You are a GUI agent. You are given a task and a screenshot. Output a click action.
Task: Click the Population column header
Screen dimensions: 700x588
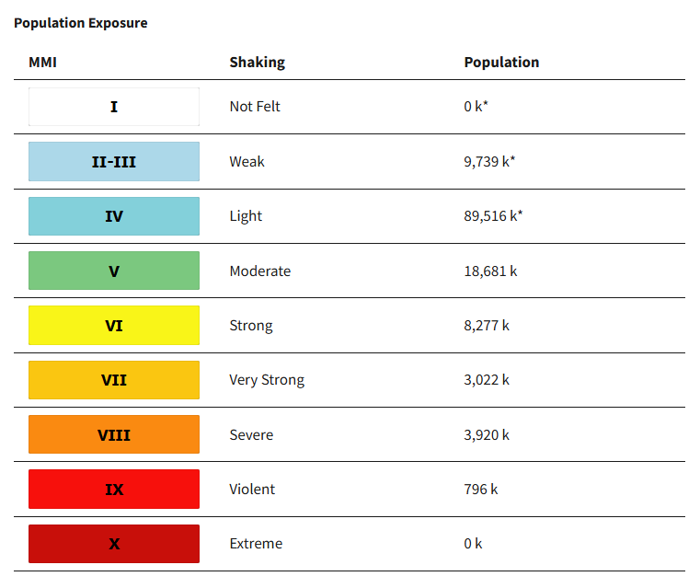point(501,62)
